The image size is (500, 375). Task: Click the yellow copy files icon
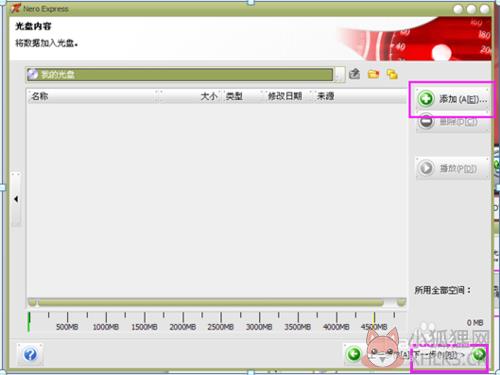[x=392, y=74]
